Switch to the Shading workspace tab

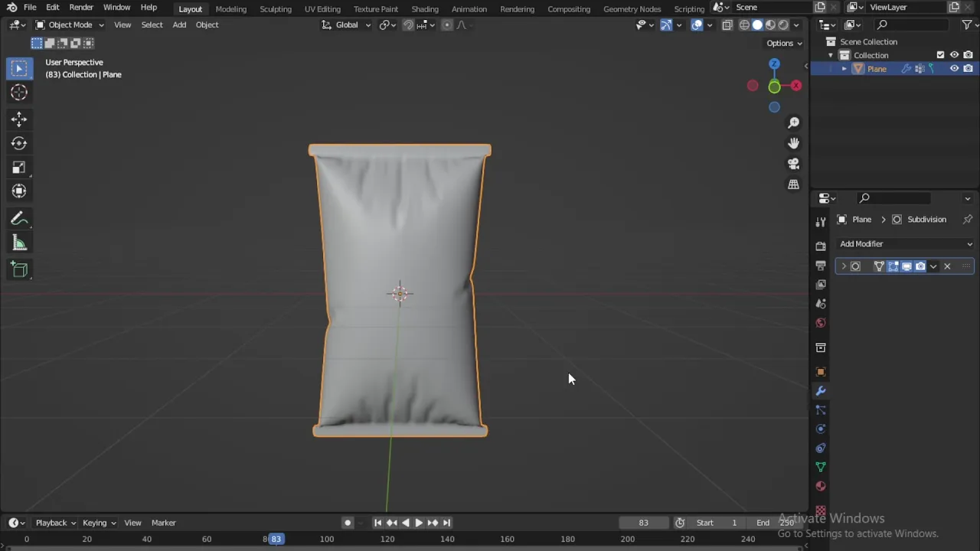point(425,8)
